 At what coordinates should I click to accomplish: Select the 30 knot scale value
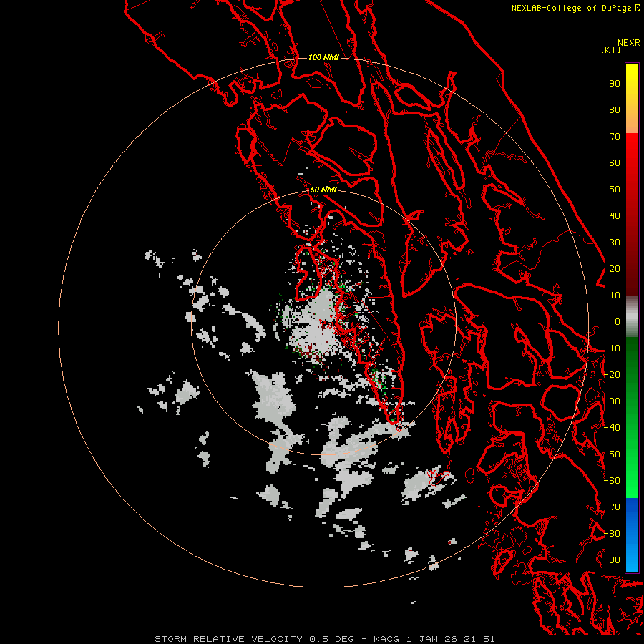point(615,243)
